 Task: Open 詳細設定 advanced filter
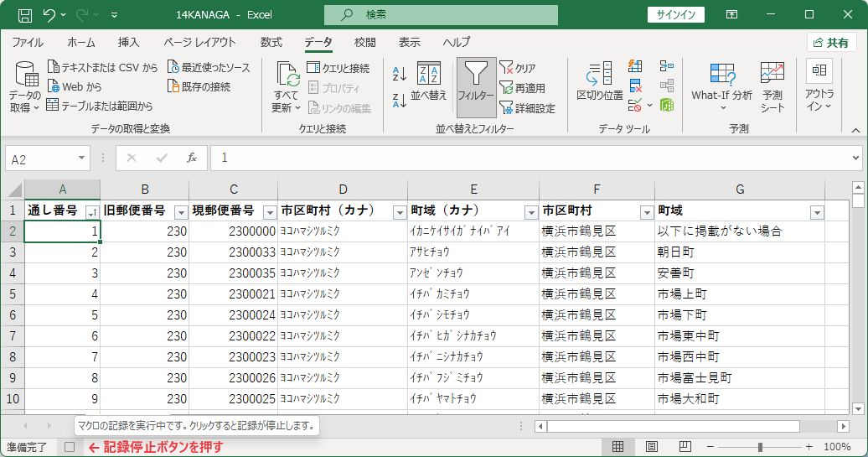click(528, 108)
